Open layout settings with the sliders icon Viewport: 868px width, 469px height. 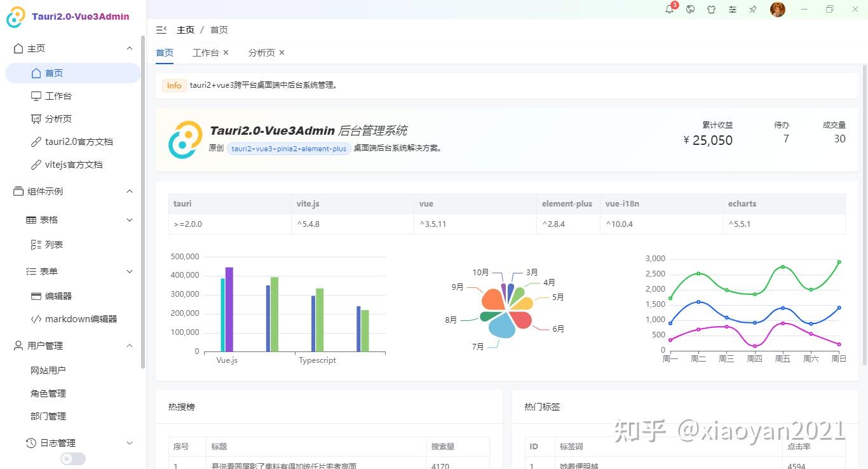point(732,10)
